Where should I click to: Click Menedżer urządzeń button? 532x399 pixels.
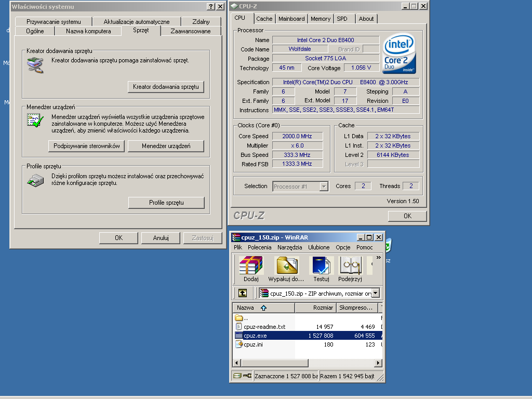pyautogui.click(x=166, y=146)
